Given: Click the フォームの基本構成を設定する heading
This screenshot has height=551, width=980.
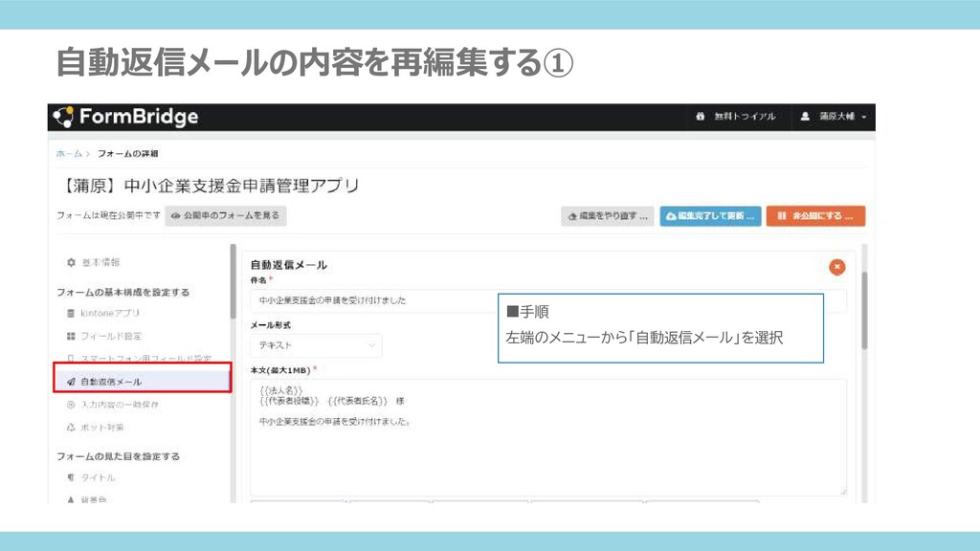Looking at the screenshot, I should pos(123,293).
